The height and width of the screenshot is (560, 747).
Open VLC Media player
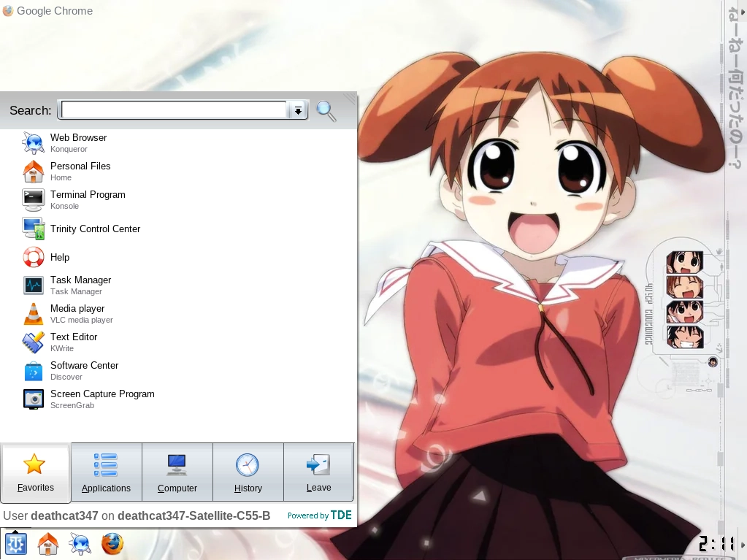[x=179, y=314]
